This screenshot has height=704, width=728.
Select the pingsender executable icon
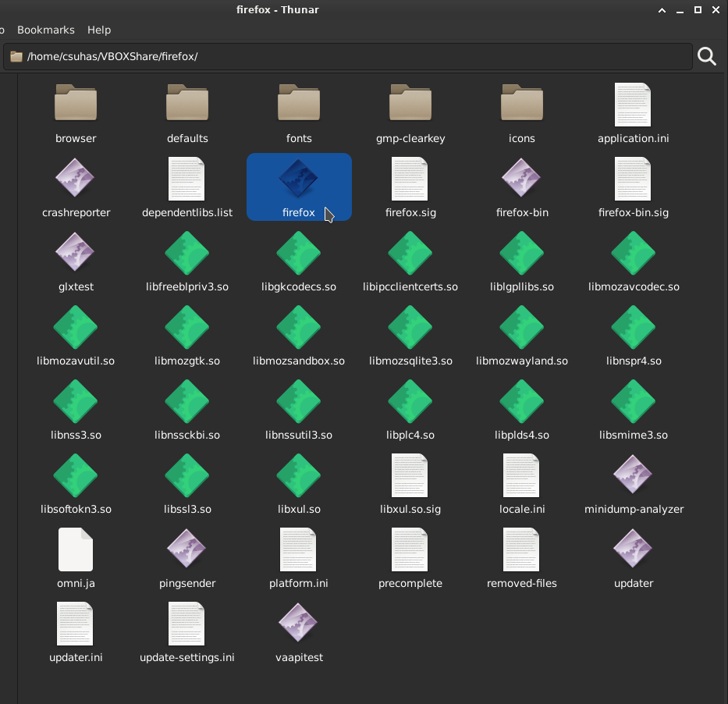(x=186, y=549)
